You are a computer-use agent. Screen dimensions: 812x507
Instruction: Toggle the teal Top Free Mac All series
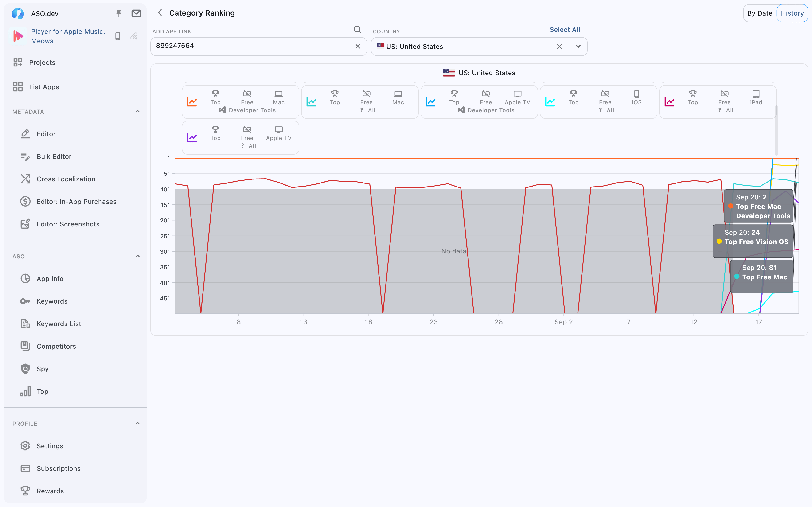pyautogui.click(x=312, y=102)
